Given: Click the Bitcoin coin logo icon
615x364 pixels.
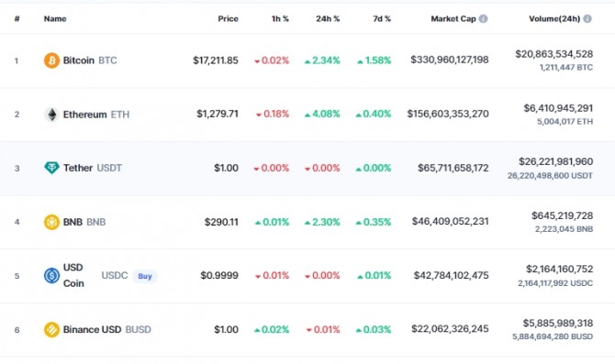Looking at the screenshot, I should point(51,61).
